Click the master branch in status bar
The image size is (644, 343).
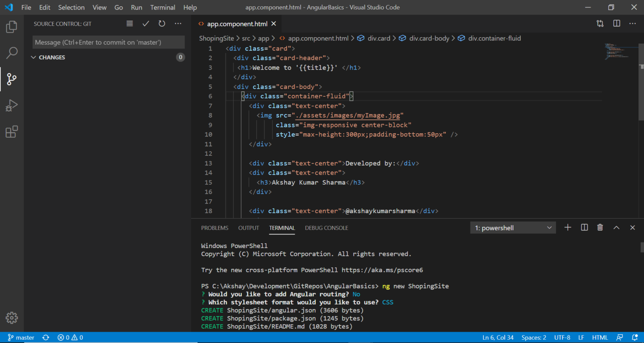[21, 338]
